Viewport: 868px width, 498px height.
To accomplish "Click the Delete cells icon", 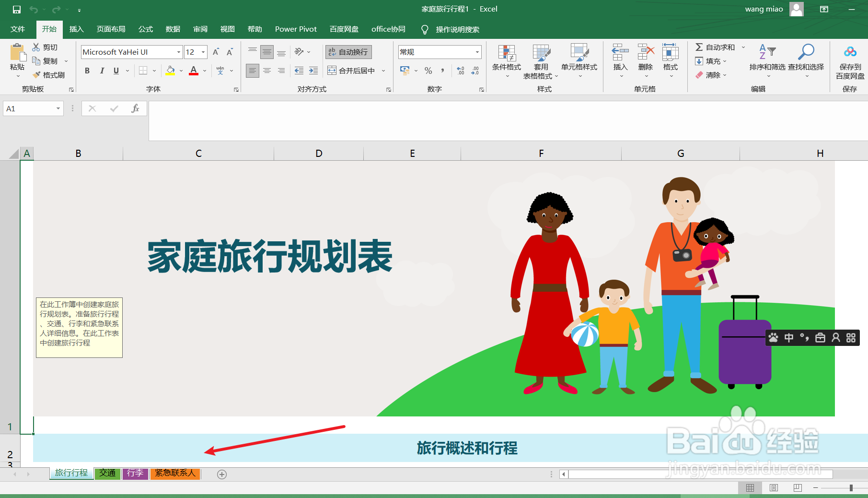I will tap(646, 52).
